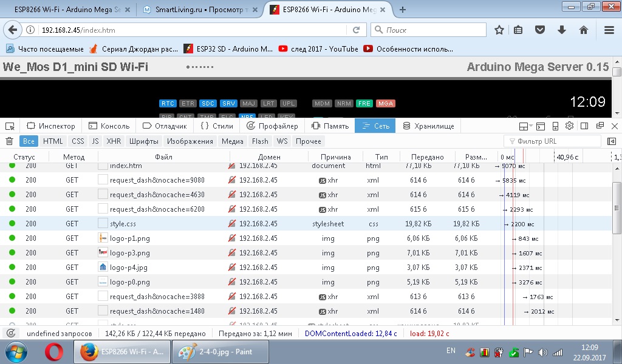Open the Хранилище tab

[428, 126]
